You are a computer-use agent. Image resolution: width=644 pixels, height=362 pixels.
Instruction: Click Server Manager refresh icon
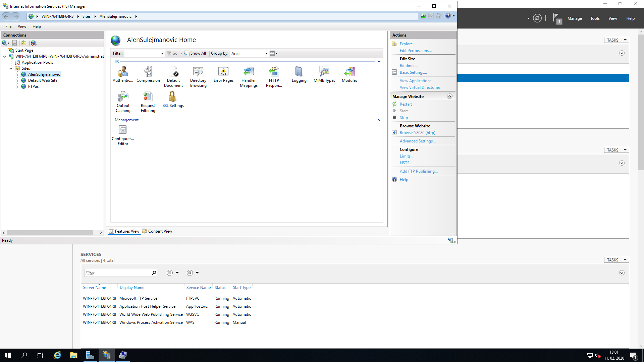pyautogui.click(x=537, y=18)
